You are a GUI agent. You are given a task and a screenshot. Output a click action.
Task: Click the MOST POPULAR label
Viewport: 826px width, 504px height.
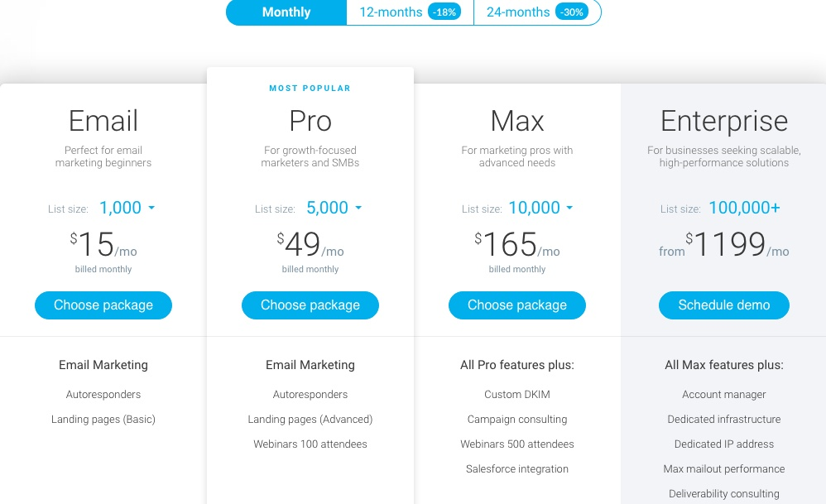(310, 88)
